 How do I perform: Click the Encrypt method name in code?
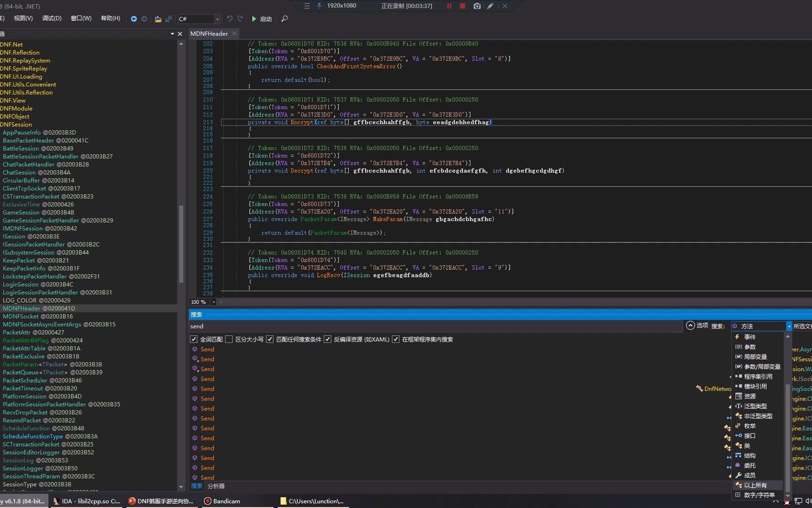point(302,122)
